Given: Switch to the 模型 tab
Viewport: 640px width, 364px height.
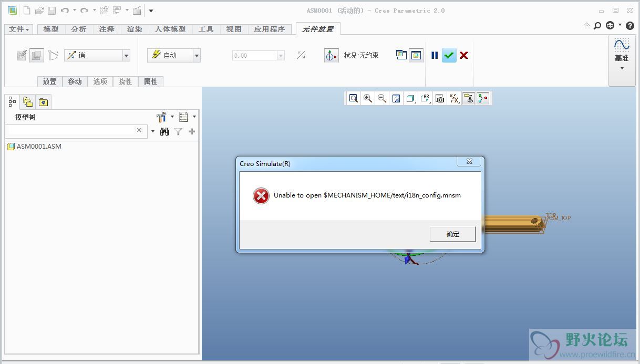Looking at the screenshot, I should point(51,29).
